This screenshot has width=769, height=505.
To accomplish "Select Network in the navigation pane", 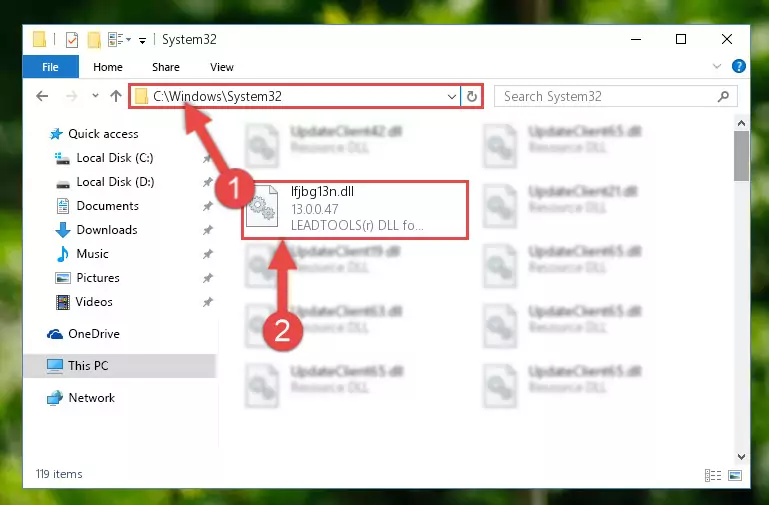I will pos(91,398).
